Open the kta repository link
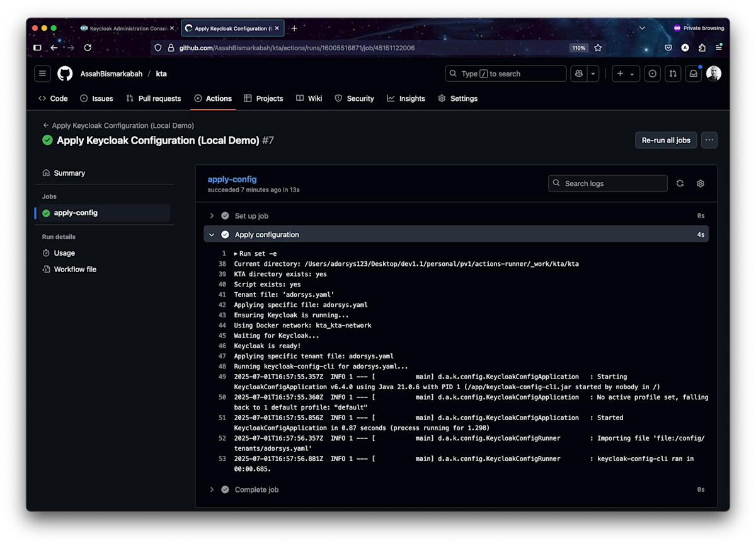The width and height of the screenshot is (756, 546). (x=161, y=74)
